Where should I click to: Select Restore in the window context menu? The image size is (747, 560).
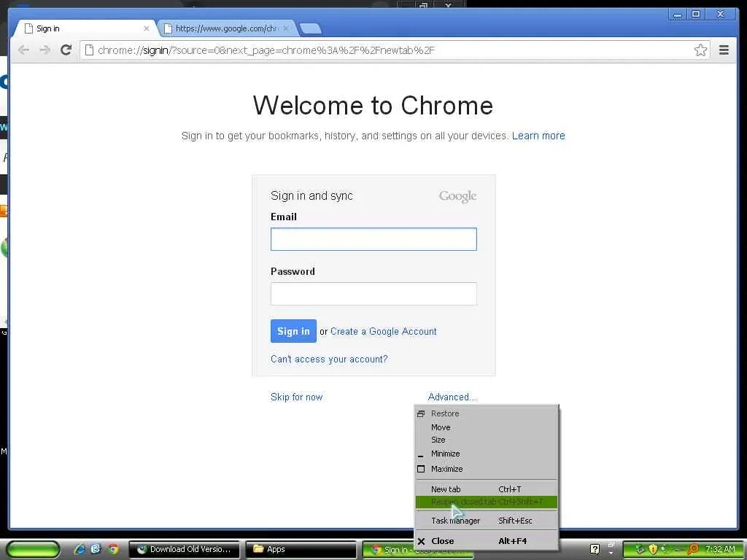[487, 414]
